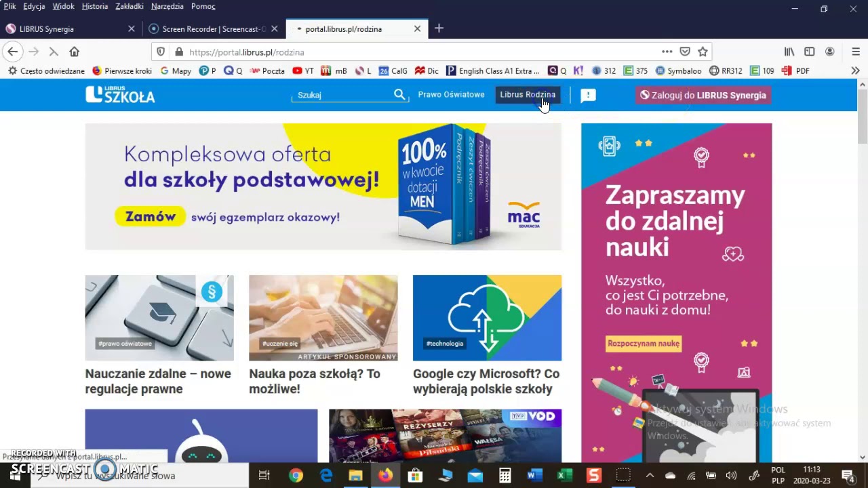Click the Firefox back arrow button
868x488 pixels.
(12, 52)
